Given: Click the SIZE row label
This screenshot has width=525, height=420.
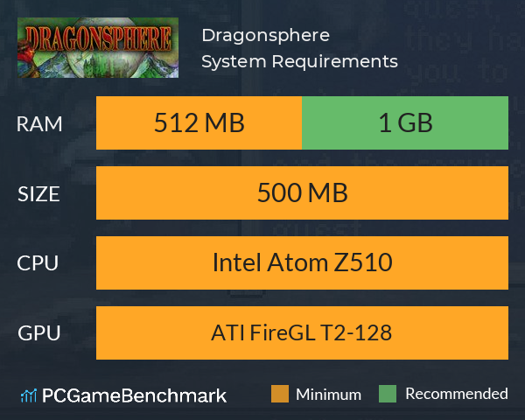Looking at the screenshot, I should tap(38, 194).
